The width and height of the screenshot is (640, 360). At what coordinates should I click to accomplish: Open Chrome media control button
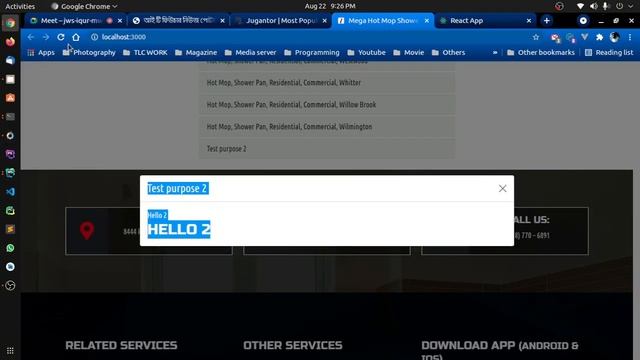[x=583, y=20]
